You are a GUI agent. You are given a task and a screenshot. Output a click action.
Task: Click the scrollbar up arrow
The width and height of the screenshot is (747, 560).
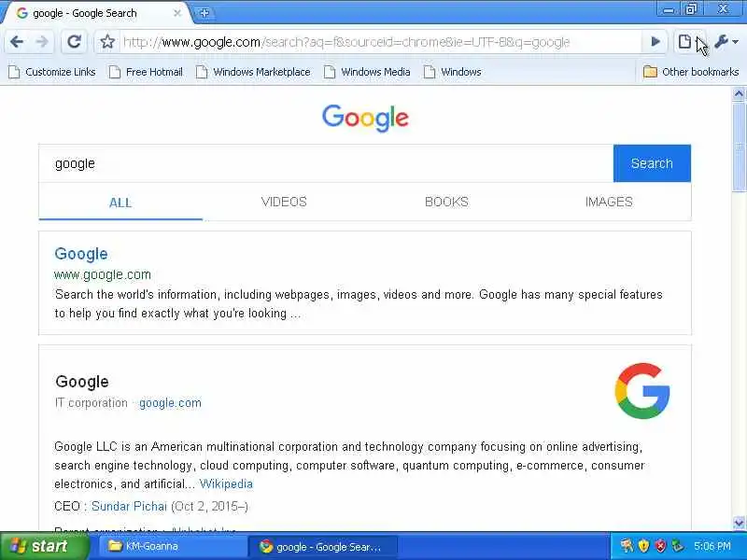click(739, 94)
